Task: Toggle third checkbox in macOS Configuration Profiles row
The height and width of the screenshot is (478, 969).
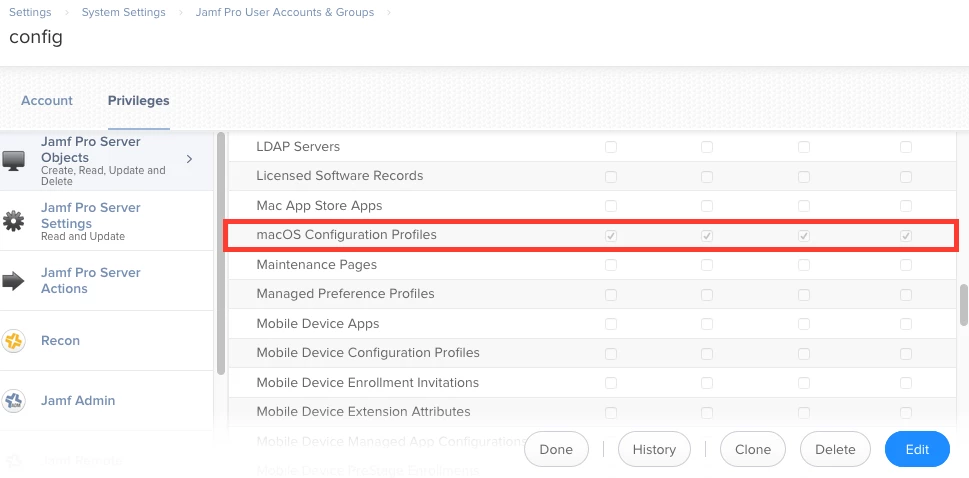Action: [804, 236]
